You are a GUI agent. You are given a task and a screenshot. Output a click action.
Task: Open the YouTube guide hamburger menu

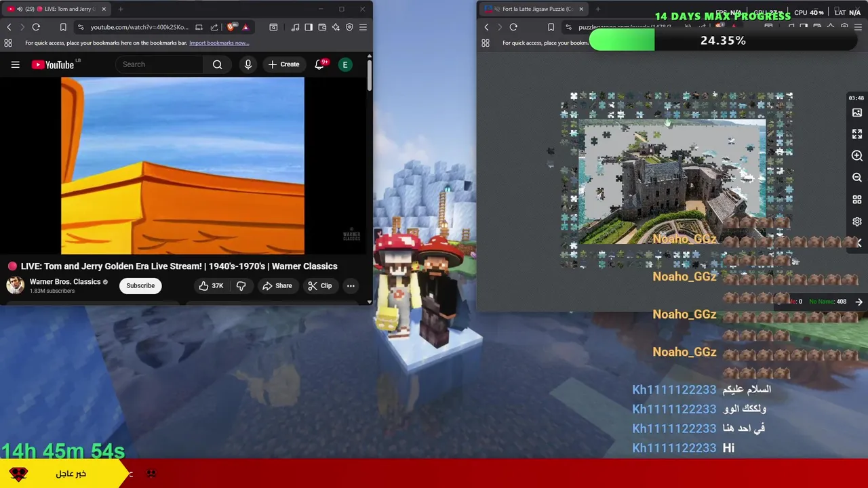pyautogui.click(x=15, y=64)
